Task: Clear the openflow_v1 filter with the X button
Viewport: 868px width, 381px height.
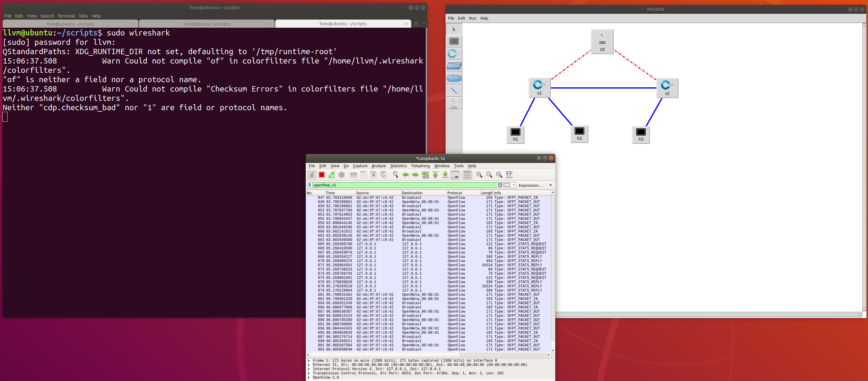Action: (x=500, y=185)
